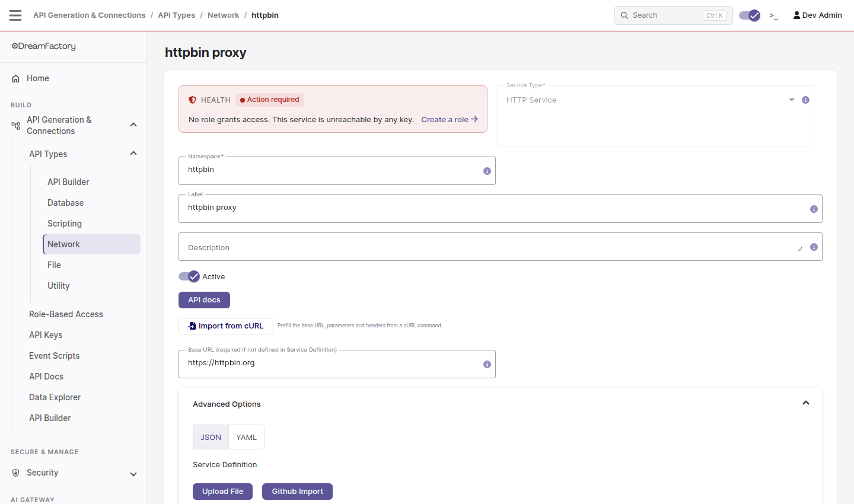Switch to the YAML format tab
This screenshot has width=854, height=504.
[246, 437]
